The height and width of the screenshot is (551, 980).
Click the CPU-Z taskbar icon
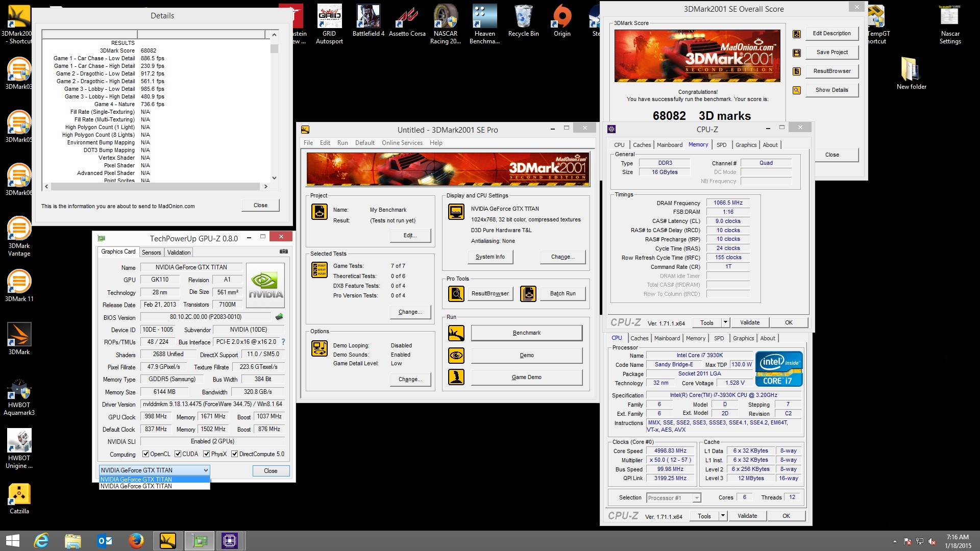tap(230, 540)
